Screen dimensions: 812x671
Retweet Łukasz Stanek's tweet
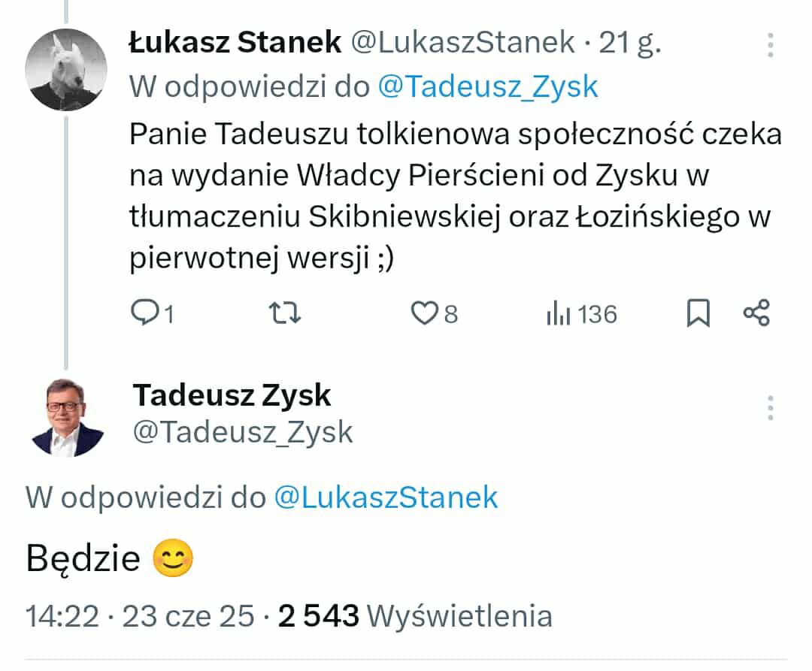tap(285, 313)
